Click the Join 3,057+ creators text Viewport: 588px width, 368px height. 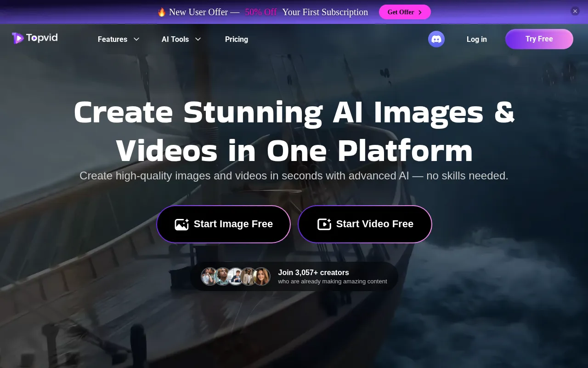[x=314, y=272]
